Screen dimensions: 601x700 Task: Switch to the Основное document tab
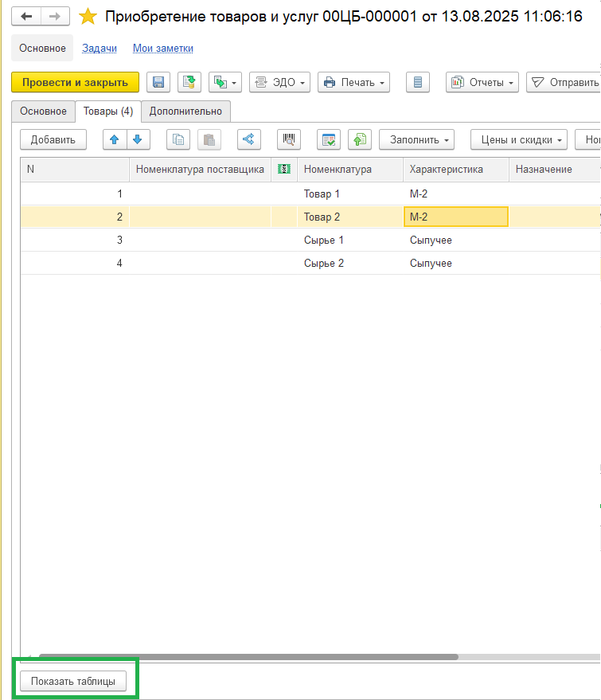[43, 111]
